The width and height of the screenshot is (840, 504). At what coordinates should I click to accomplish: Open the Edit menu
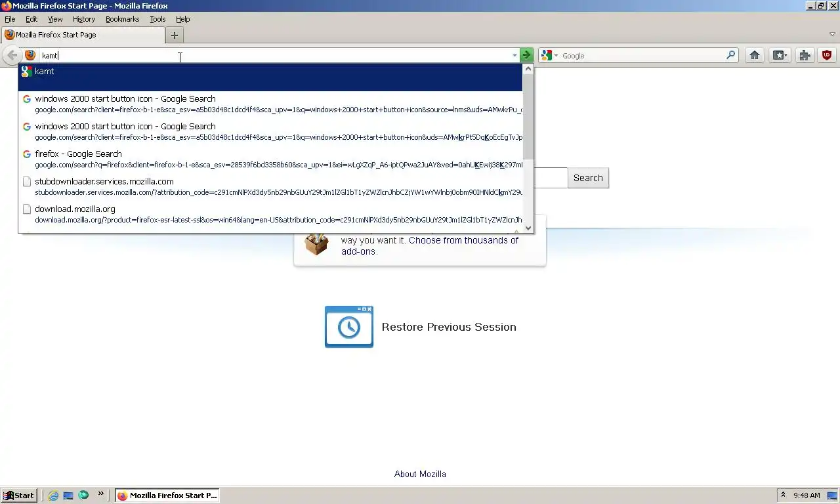(31, 19)
